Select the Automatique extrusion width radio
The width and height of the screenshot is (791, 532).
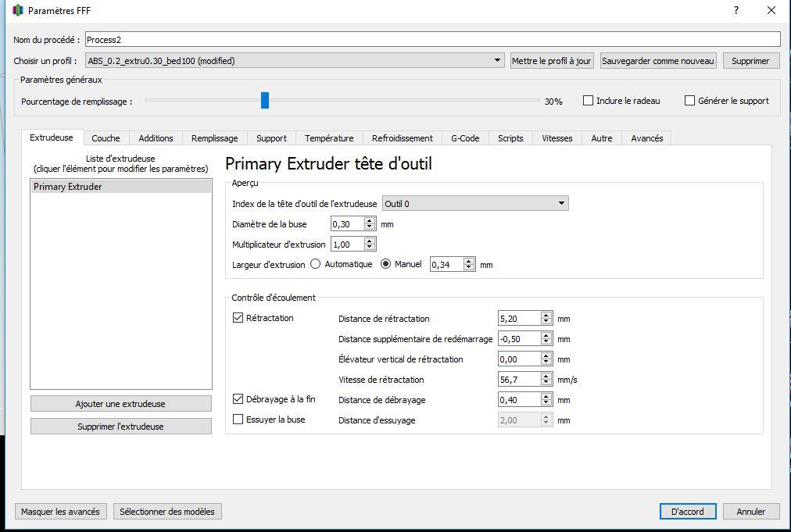315,264
